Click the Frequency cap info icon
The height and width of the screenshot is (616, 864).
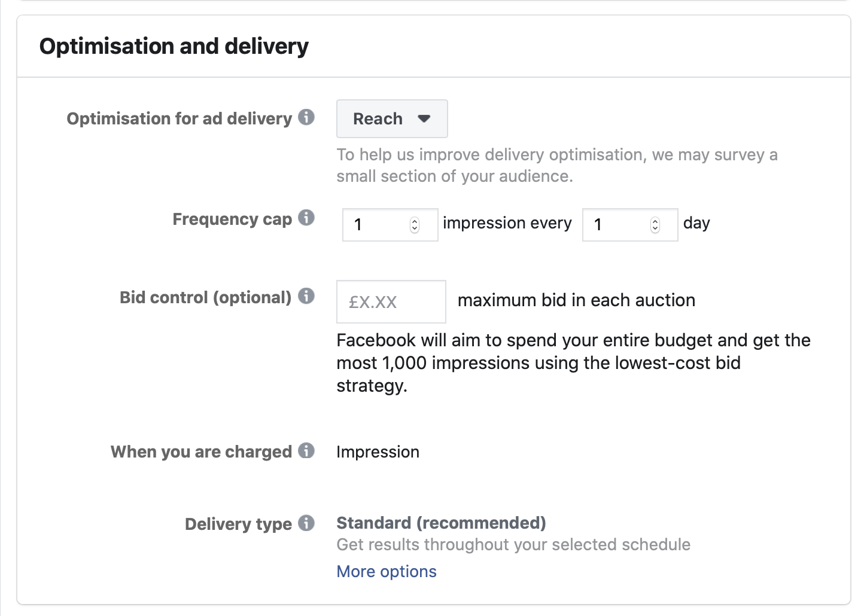tap(306, 218)
